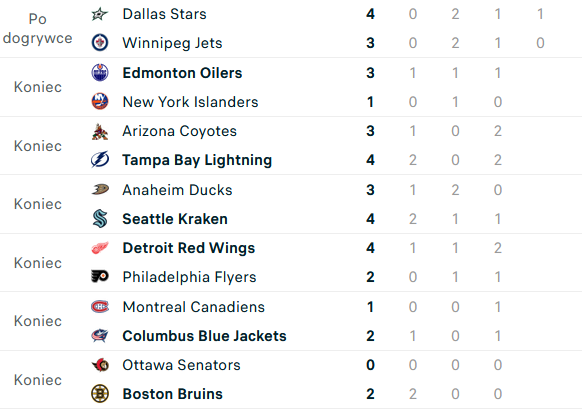This screenshot has height=415, width=582.
Task: Click the Dallas Stars final score 4
Action: (370, 14)
